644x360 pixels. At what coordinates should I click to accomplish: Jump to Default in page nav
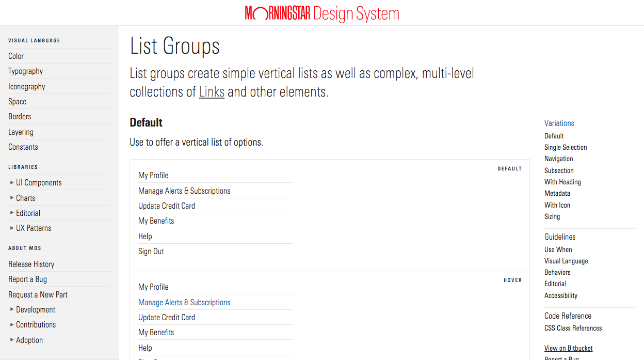tap(554, 136)
